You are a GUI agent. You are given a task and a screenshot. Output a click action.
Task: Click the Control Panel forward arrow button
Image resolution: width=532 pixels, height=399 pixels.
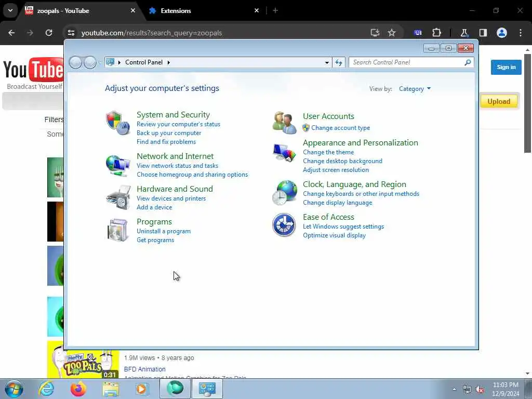90,62
